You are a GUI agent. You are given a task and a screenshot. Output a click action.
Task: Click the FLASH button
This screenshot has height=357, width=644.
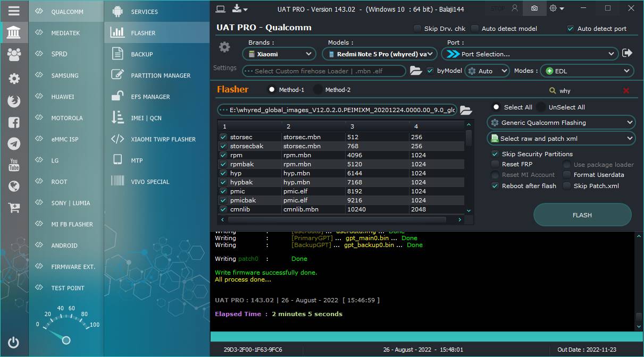click(x=582, y=215)
